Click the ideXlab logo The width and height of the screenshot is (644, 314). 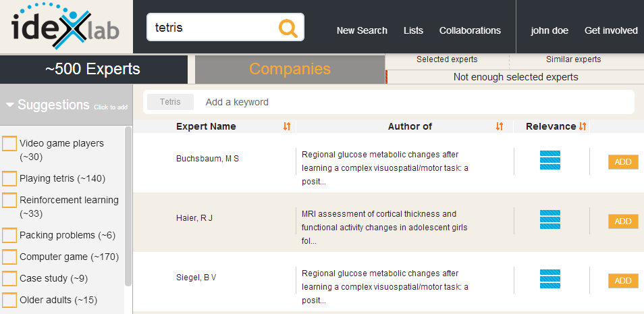[x=65, y=27]
